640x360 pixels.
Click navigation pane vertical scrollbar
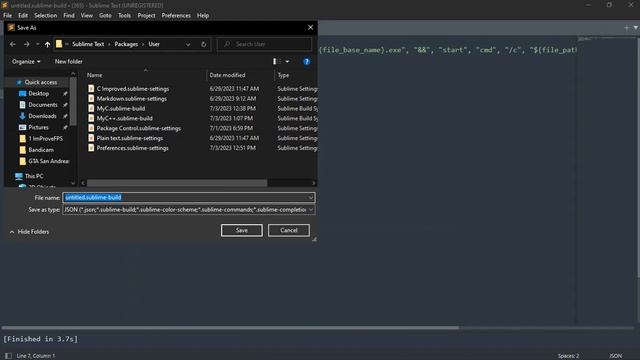pos(73,102)
